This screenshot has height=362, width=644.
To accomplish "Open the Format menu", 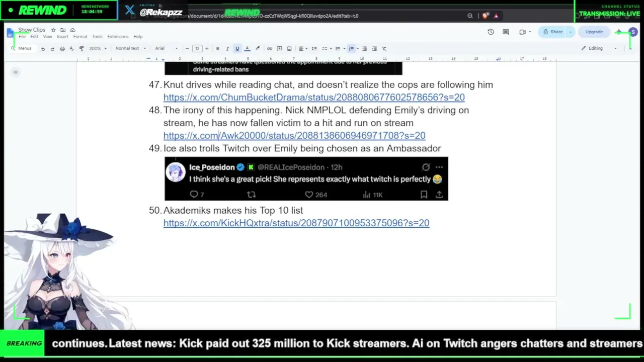I will coord(80,37).
